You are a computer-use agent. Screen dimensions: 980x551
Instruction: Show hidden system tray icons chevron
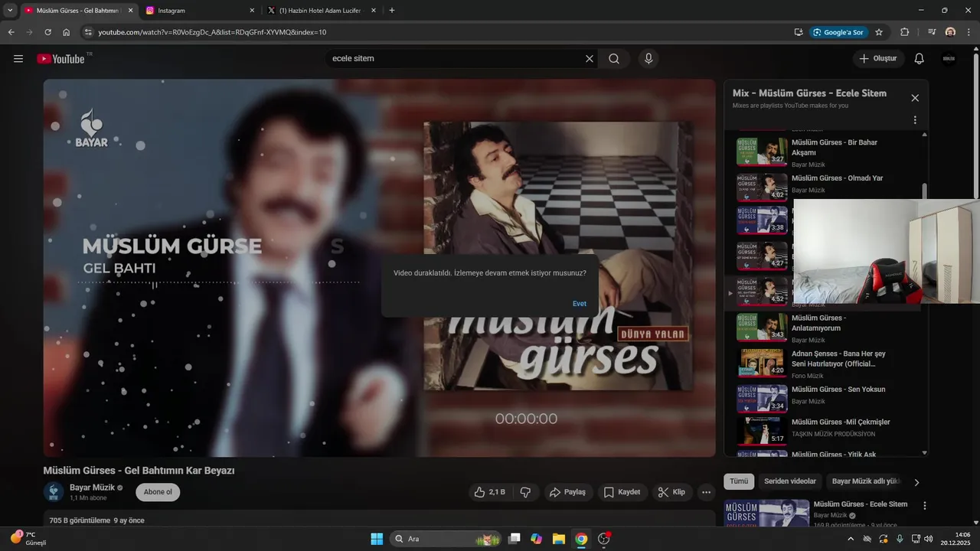tap(851, 539)
